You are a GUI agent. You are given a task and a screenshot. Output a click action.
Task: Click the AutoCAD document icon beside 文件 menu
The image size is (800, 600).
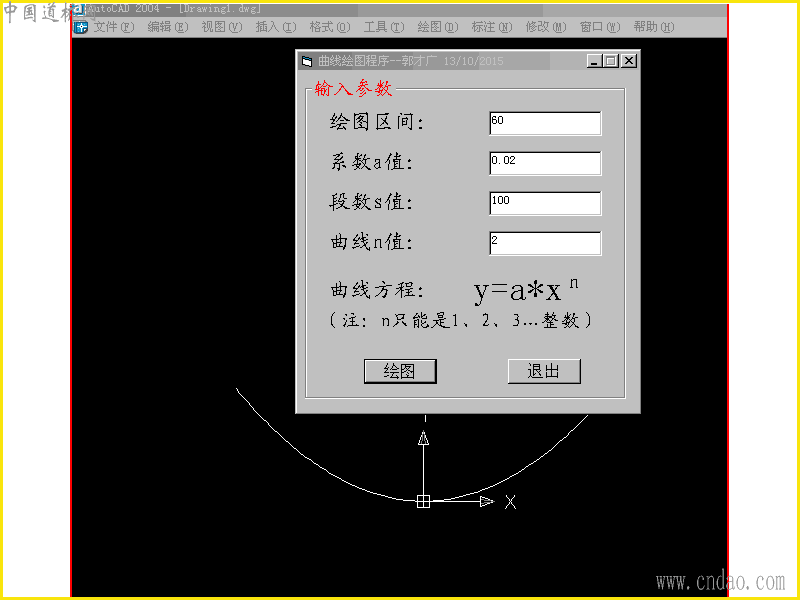[x=81, y=27]
